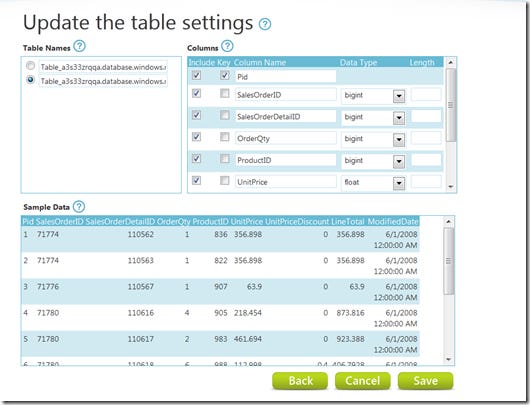Viewport: 530px width, 405px height.
Task: Click the ModifiedDate header in Sample Data
Action: pyautogui.click(x=393, y=222)
